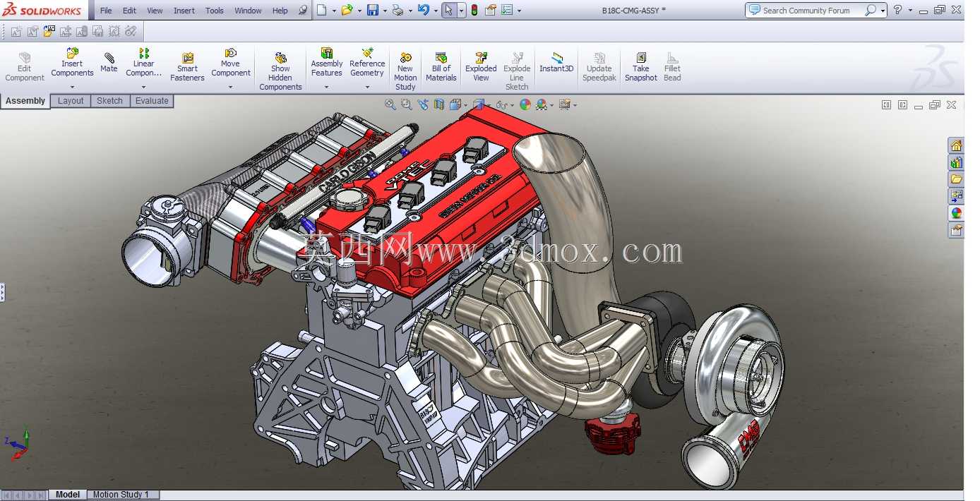980x501 pixels.
Task: Open the File menu
Action: [x=106, y=11]
